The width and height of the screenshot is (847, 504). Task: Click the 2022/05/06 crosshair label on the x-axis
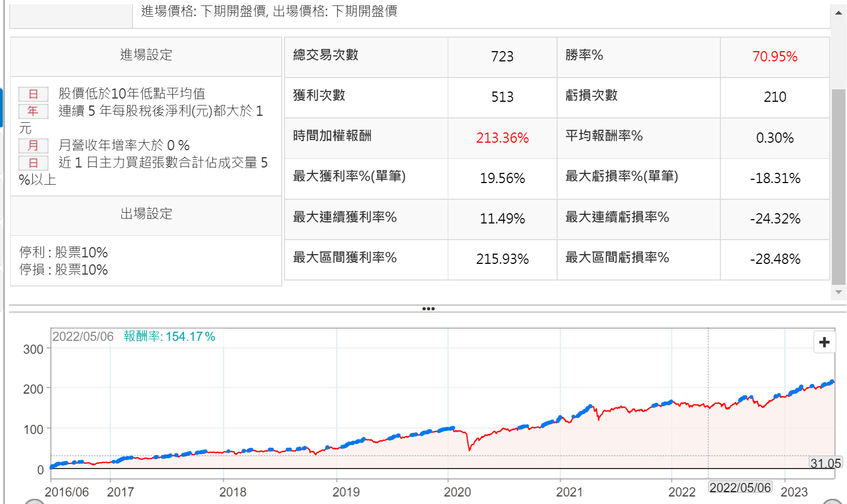(740, 487)
